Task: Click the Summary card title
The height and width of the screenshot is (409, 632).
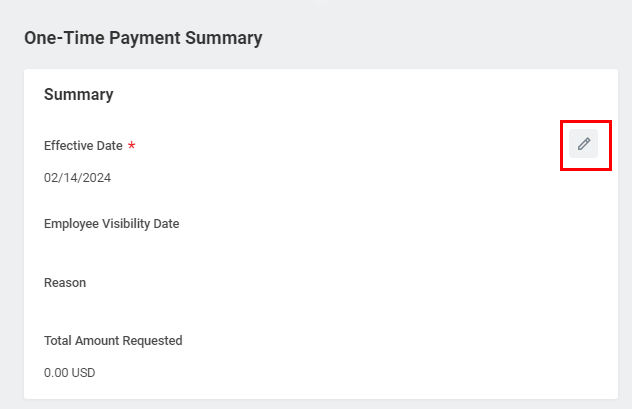Action: click(78, 95)
